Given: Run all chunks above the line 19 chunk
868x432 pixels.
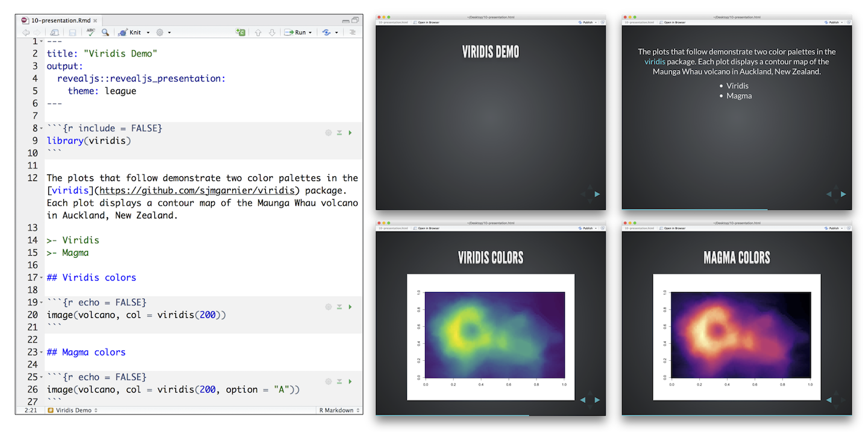Looking at the screenshot, I should (339, 307).
